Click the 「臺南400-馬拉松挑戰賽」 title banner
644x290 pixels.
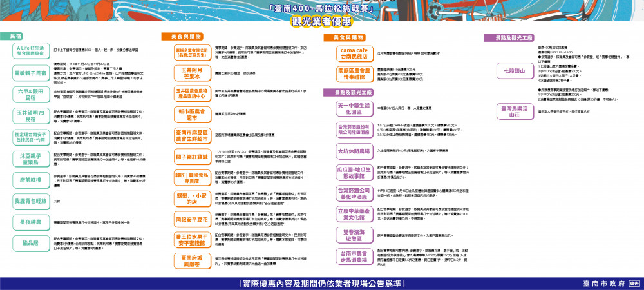322,7
